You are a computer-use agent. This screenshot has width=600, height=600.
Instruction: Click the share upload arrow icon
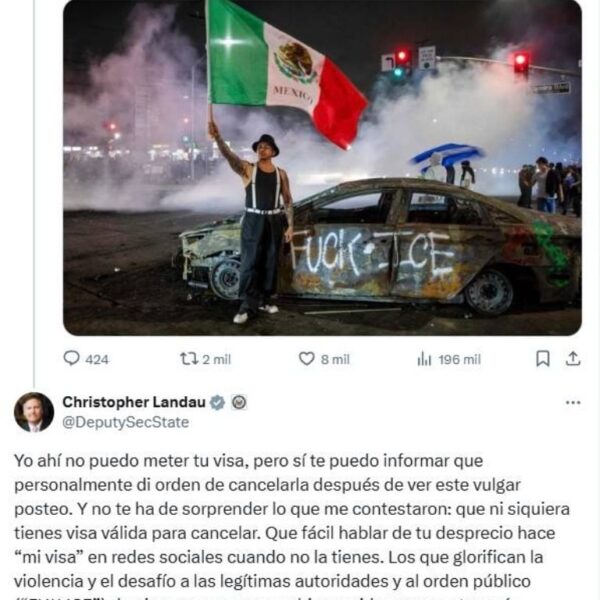573,359
